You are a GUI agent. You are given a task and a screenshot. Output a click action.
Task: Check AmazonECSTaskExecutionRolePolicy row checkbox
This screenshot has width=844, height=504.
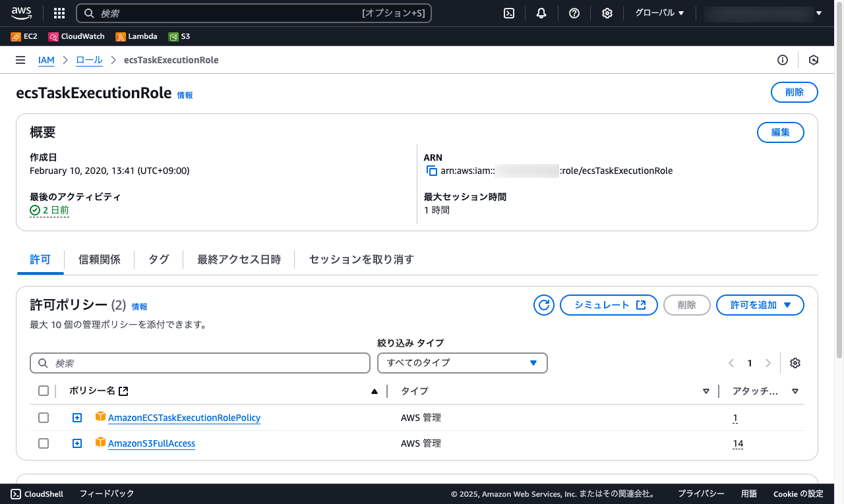click(44, 418)
